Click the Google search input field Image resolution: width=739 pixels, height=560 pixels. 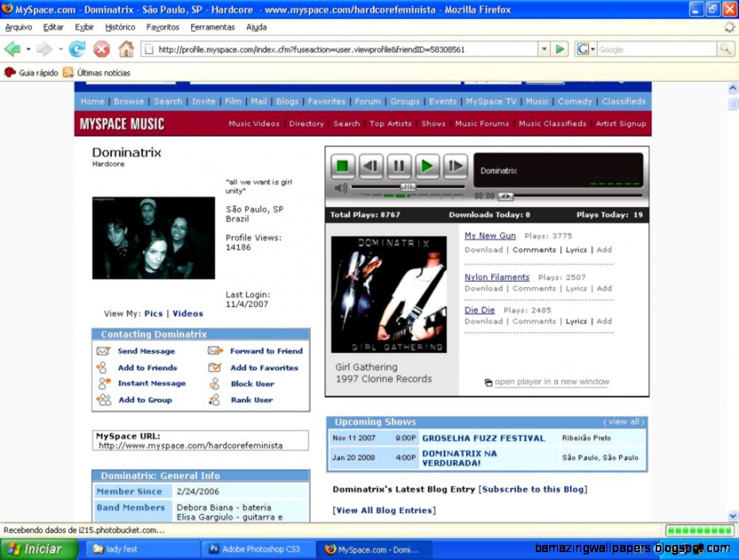(x=657, y=49)
